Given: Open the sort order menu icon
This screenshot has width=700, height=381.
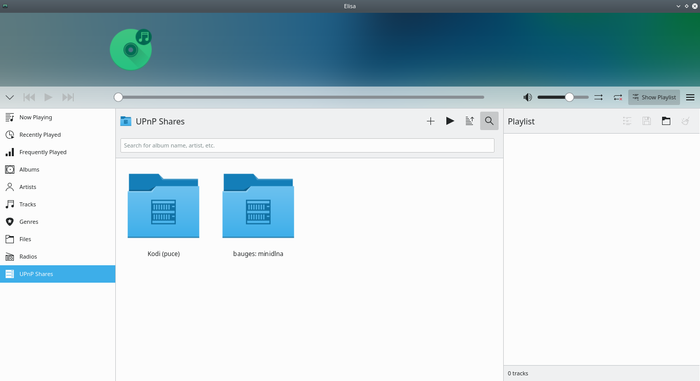Looking at the screenshot, I should pyautogui.click(x=470, y=121).
